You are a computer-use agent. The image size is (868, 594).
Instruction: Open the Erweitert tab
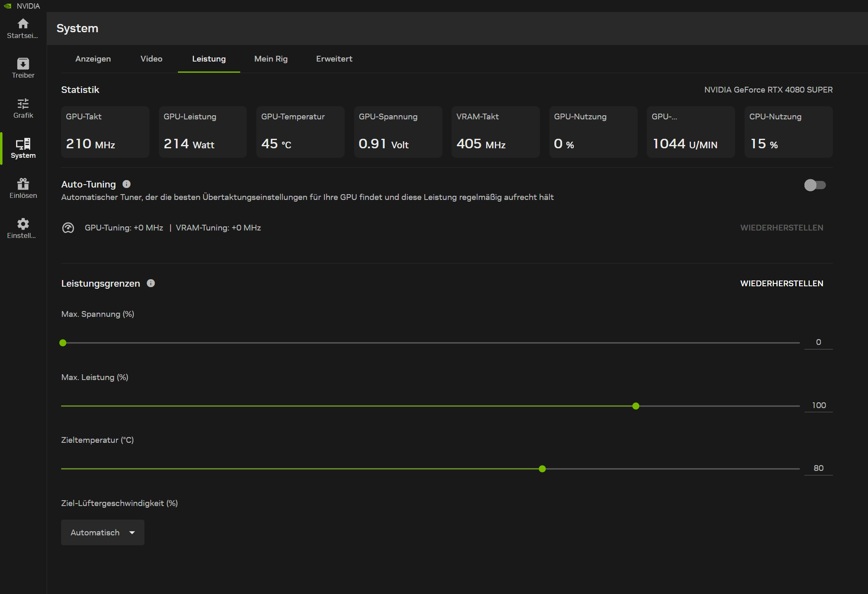pyautogui.click(x=334, y=59)
